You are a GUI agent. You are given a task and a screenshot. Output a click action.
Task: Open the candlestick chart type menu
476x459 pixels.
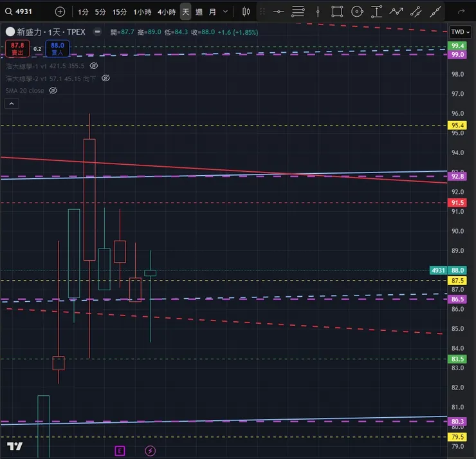tap(246, 12)
